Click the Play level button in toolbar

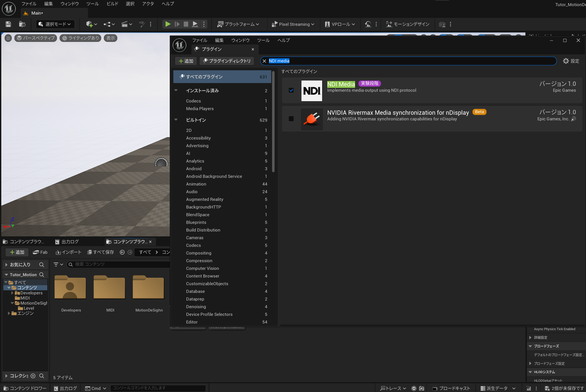pyautogui.click(x=168, y=24)
